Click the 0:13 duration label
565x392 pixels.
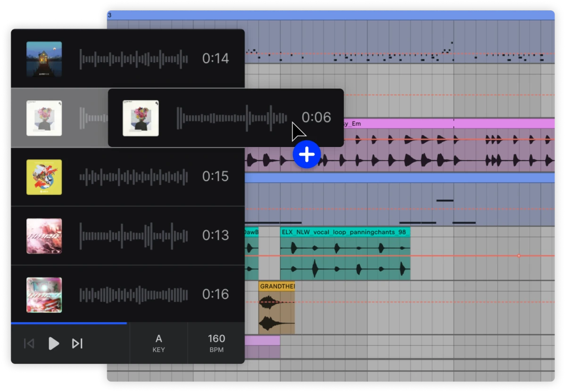click(x=216, y=236)
